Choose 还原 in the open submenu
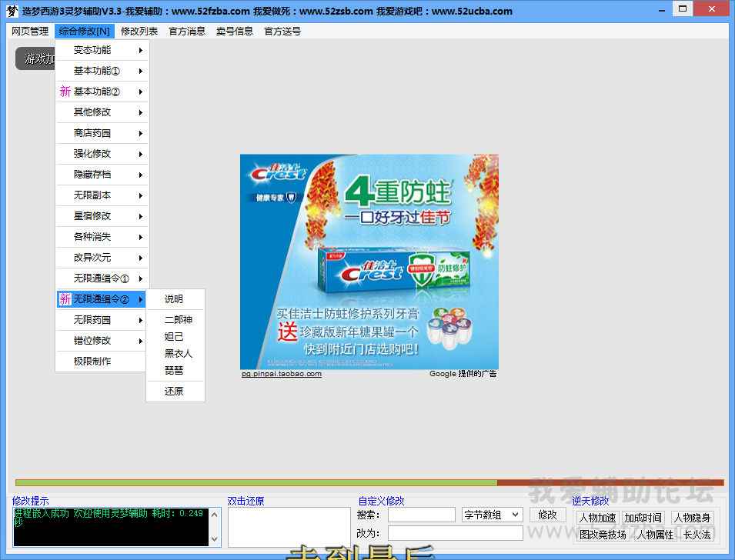 [174, 391]
